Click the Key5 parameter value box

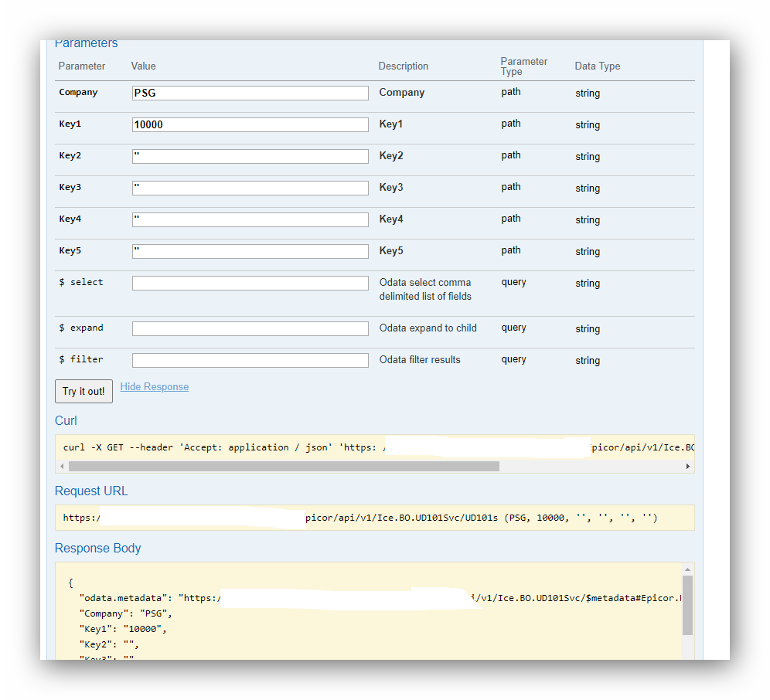click(x=249, y=251)
